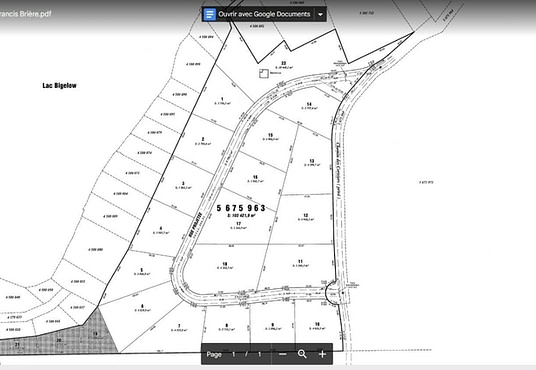Viewport: 536px width, 370px height.
Task: Open file with Ouvrir avec Google Documents
Action: [264, 14]
